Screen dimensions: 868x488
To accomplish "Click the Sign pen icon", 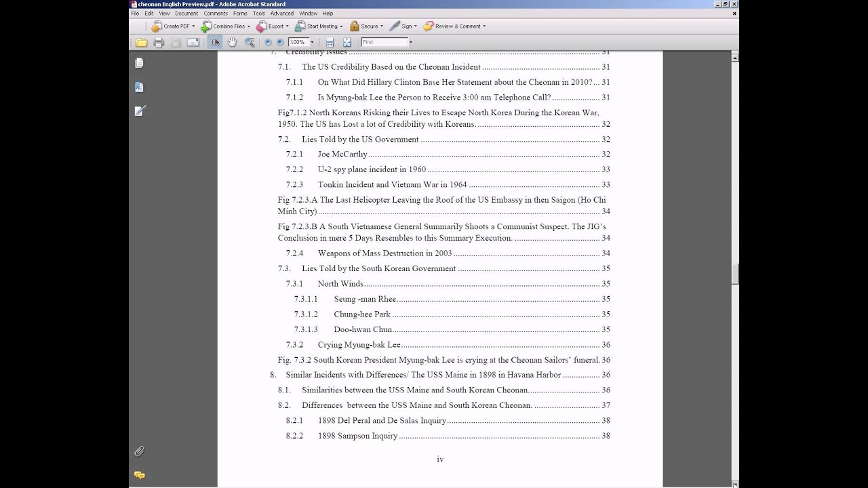I will pos(395,26).
